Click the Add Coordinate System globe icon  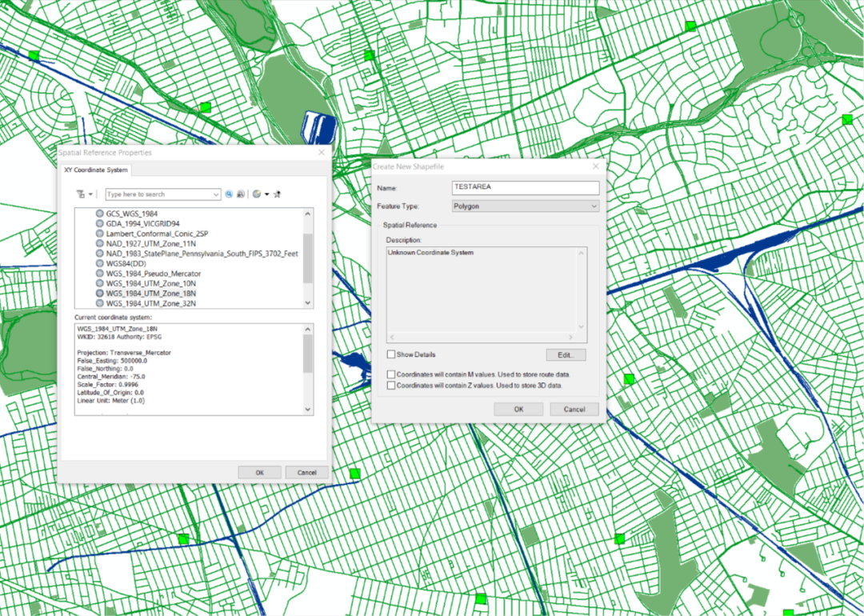tap(256, 194)
